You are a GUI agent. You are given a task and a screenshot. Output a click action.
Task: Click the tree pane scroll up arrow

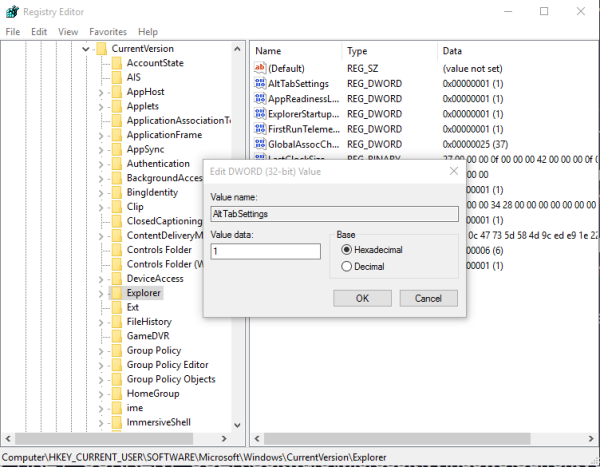(x=237, y=49)
